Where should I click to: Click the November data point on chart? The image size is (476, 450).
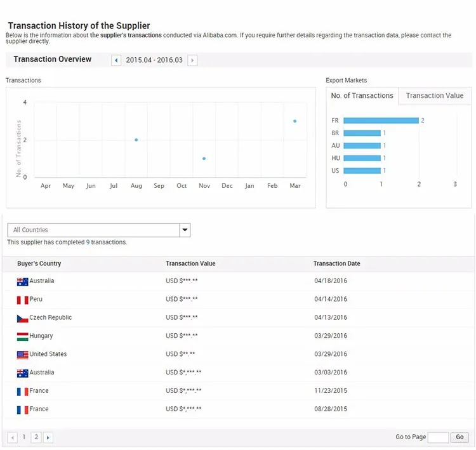click(x=204, y=159)
